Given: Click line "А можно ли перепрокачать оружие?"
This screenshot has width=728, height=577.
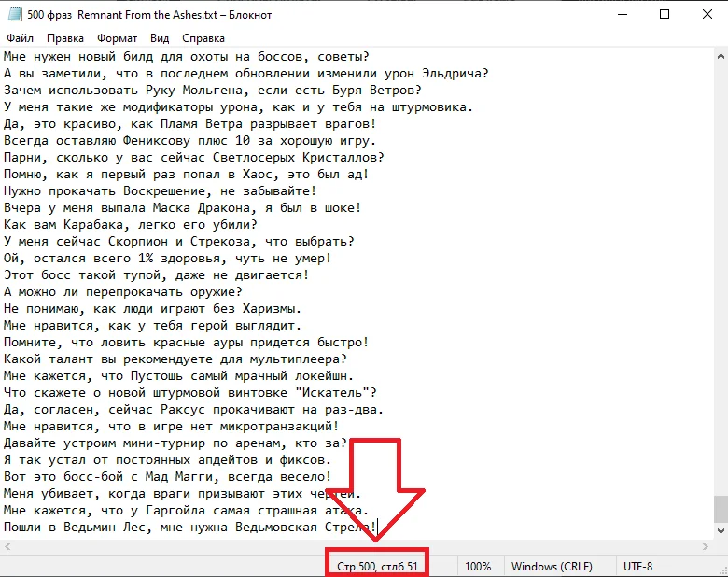Looking at the screenshot, I should coord(123,291).
